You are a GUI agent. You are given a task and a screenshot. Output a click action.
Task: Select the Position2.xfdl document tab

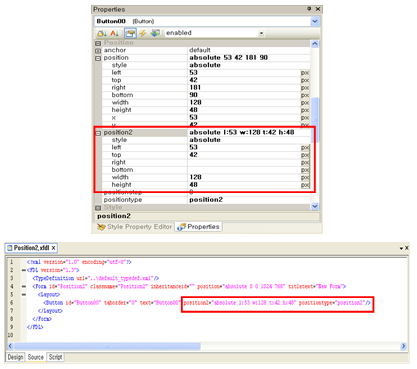point(31,248)
